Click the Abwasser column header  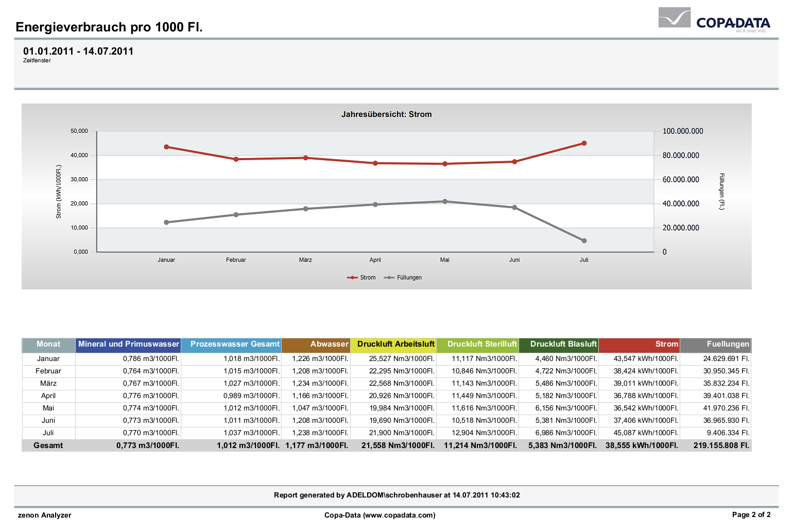coord(316,345)
